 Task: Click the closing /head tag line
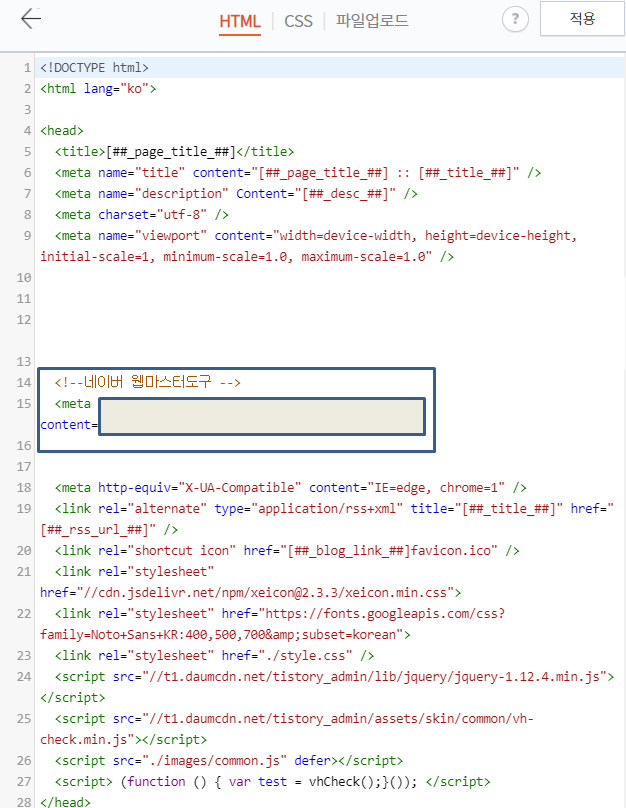pyautogui.click(x=65, y=802)
